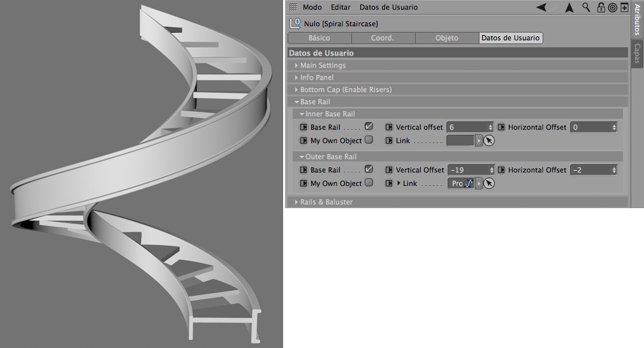Collapse the Outer Base Rail group
The height and width of the screenshot is (348, 644).
point(302,157)
